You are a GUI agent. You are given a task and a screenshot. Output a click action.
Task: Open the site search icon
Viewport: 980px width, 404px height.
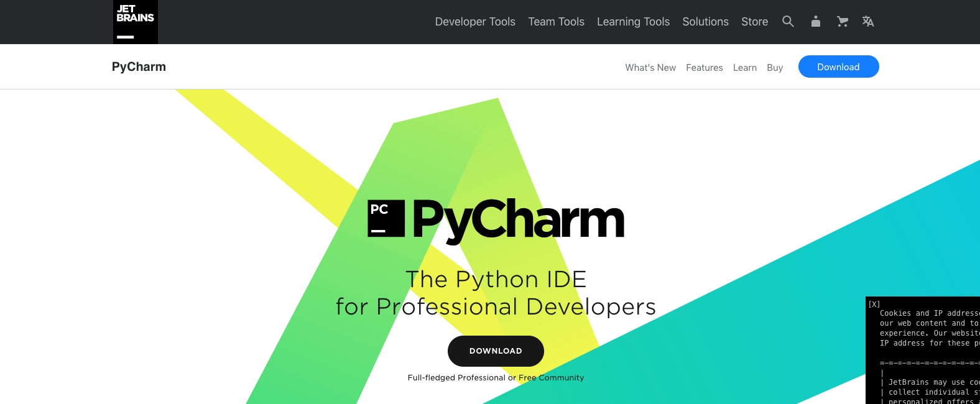point(788,22)
